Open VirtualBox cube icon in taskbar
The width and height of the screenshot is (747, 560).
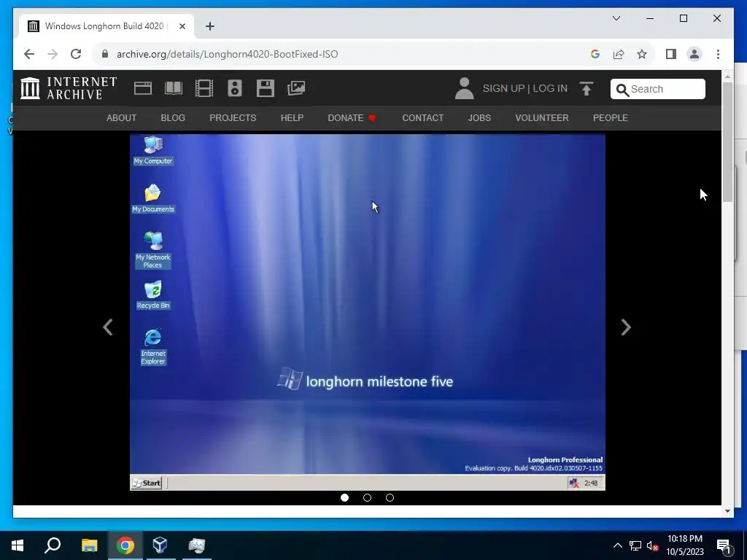160,545
